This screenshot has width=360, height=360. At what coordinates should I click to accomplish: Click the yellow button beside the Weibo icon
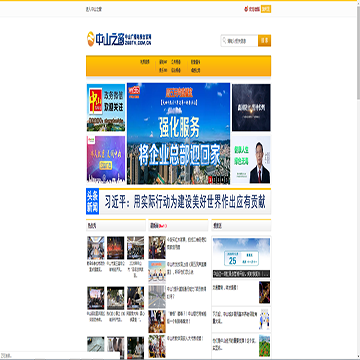(266, 9)
